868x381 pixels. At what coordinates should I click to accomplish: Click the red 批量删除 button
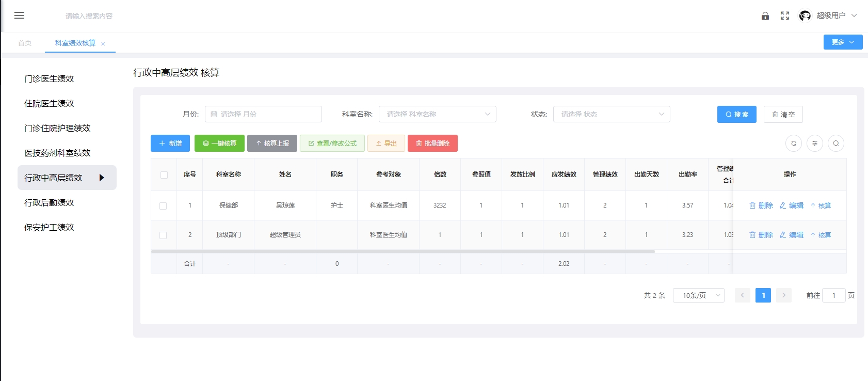pos(432,144)
